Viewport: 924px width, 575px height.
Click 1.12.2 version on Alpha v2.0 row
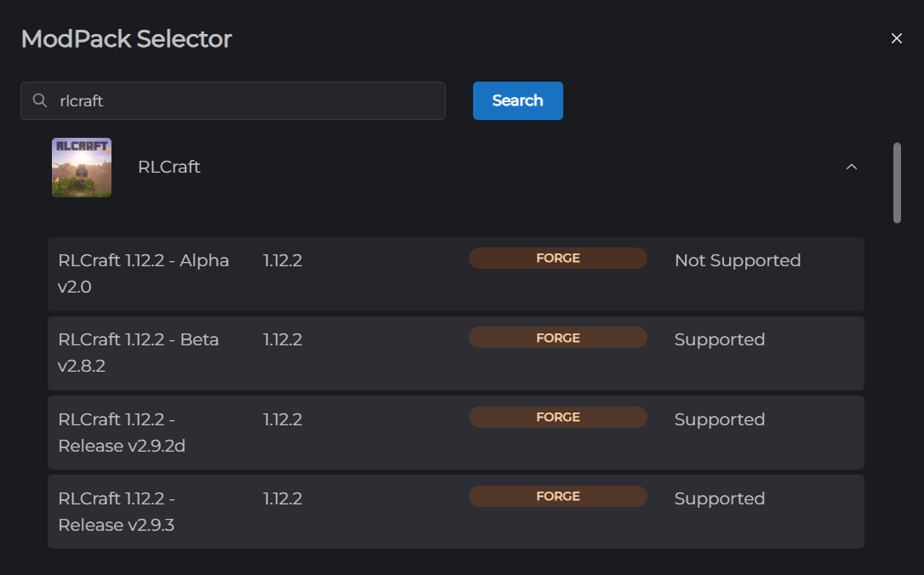click(x=282, y=260)
